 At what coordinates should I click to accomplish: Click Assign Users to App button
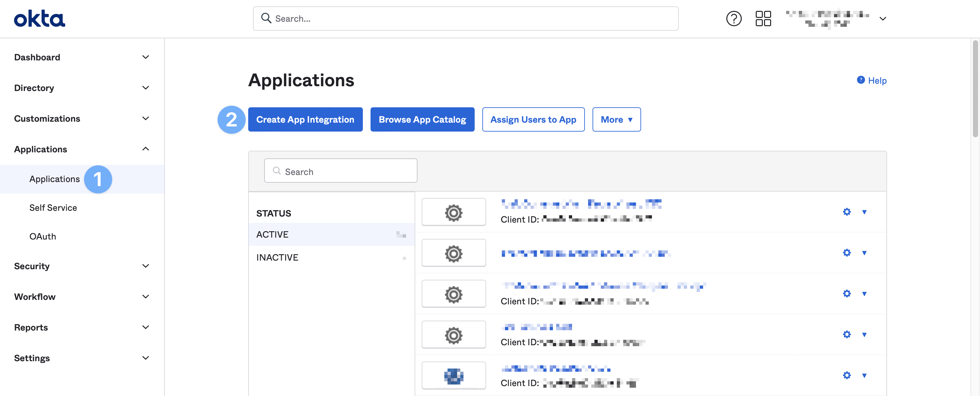coord(533,119)
